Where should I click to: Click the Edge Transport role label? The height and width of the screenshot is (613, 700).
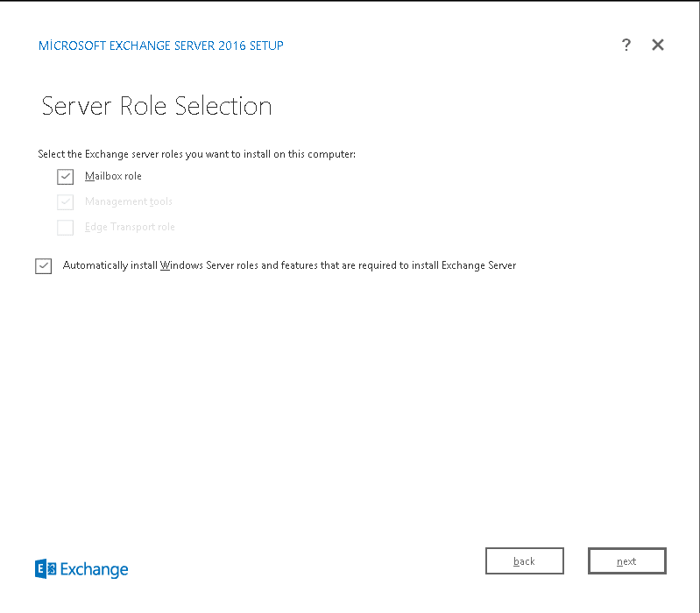tap(130, 227)
